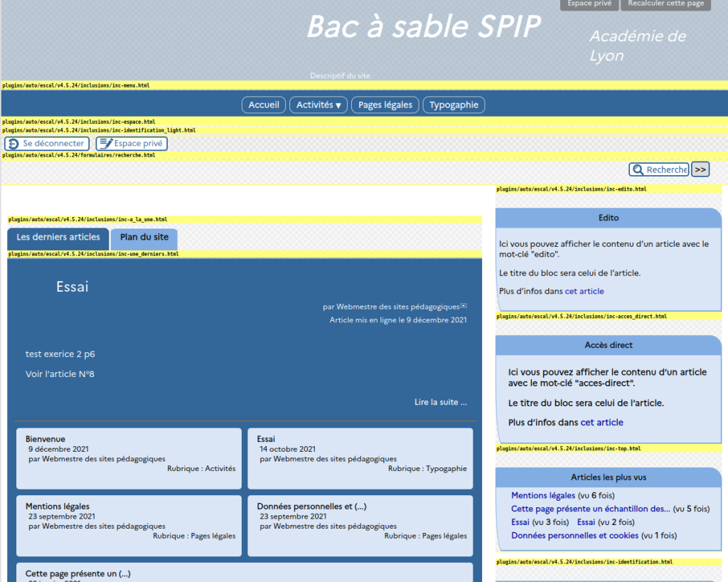728x582 pixels.
Task: Open the Bienvenue article card
Action: [x=45, y=439]
